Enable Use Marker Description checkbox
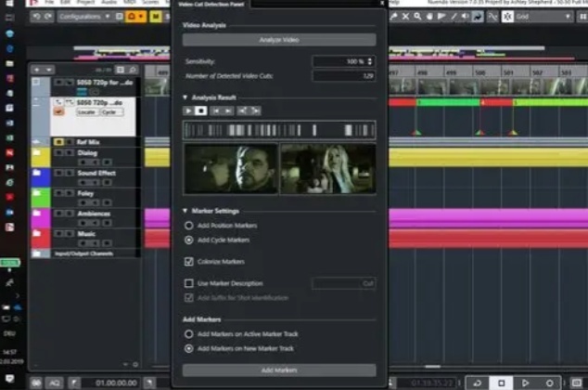This screenshot has height=390, width=588. point(189,283)
